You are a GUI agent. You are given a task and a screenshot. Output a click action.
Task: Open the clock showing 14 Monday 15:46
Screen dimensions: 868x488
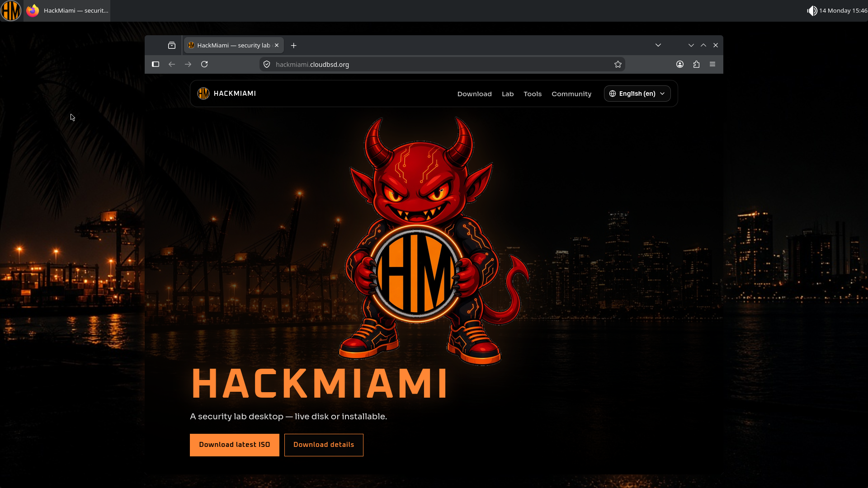click(x=843, y=10)
